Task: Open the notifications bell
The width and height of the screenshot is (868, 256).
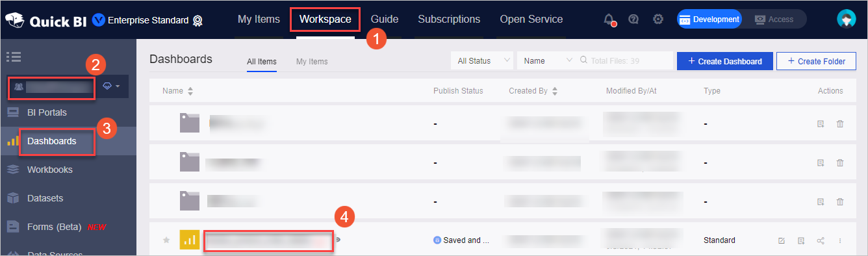Action: [609, 19]
